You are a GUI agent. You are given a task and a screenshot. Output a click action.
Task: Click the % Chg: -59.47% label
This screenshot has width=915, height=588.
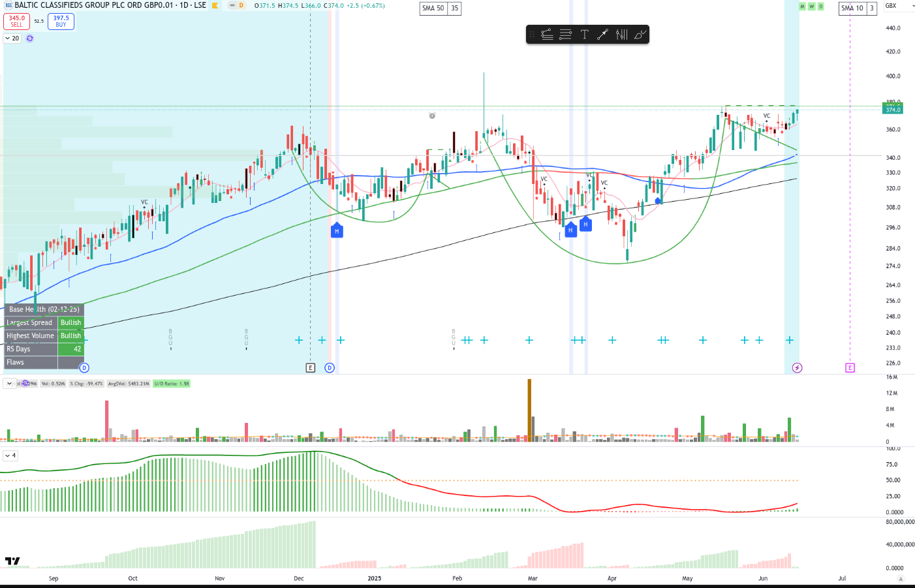(87, 384)
